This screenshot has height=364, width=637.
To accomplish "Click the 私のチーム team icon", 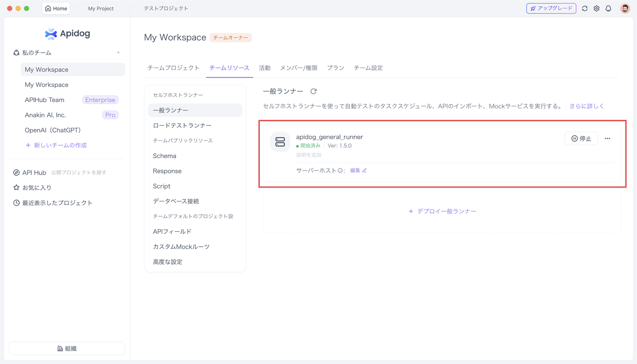I will coord(16,53).
